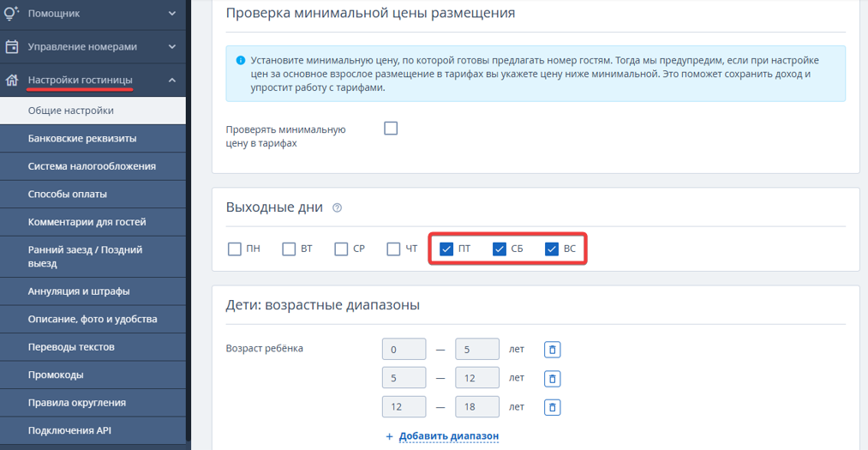Click the lightbulb Помощник icon
The height and width of the screenshot is (450, 868).
[12, 13]
